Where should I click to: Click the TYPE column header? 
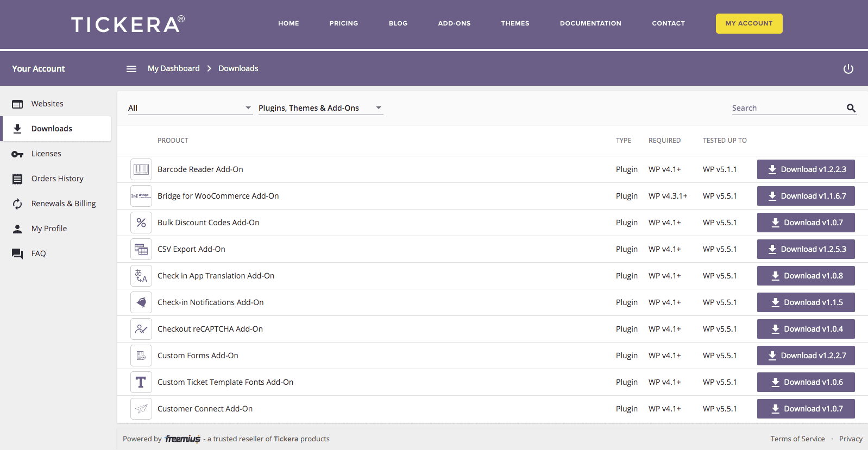coord(624,141)
